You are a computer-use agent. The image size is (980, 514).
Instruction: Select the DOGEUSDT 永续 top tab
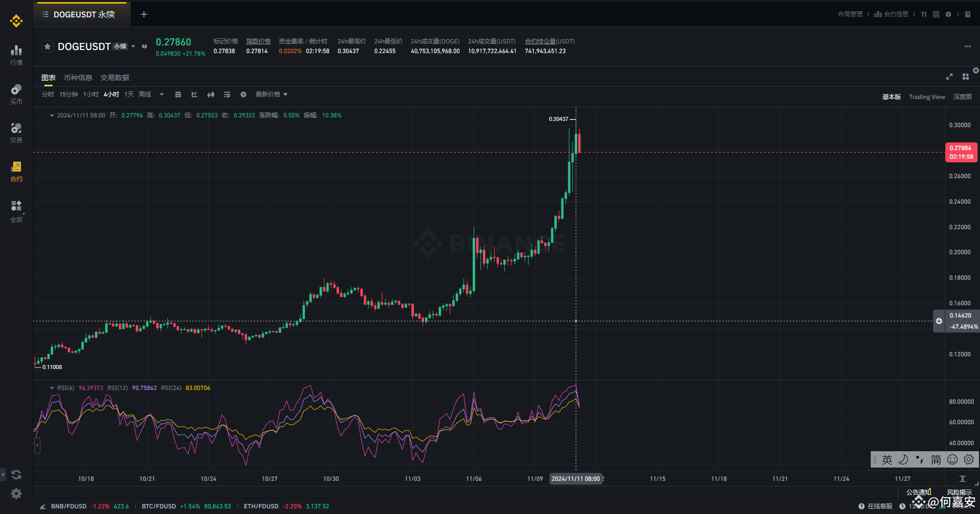(82, 14)
